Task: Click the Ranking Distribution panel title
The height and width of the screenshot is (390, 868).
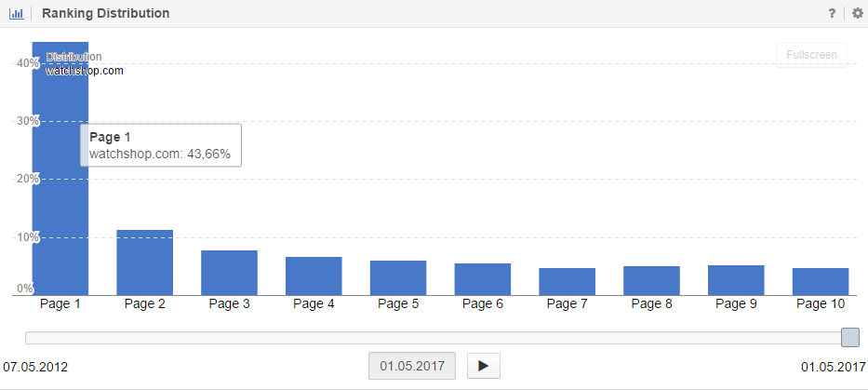Action: 106,13
